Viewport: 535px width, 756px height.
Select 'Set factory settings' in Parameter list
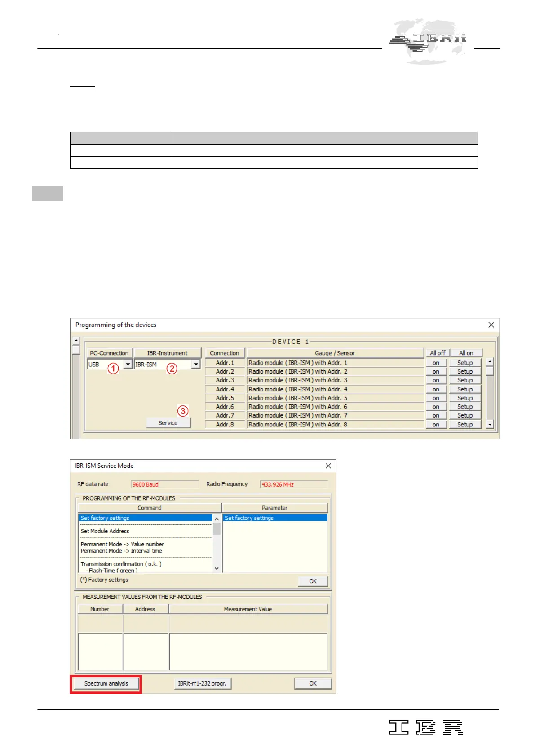[275, 518]
